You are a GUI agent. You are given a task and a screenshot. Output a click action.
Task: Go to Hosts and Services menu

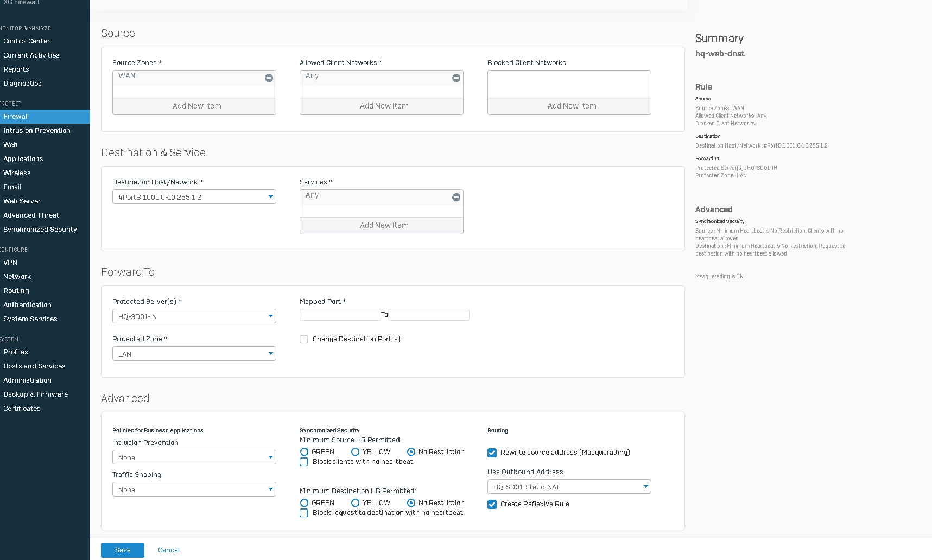tap(34, 366)
